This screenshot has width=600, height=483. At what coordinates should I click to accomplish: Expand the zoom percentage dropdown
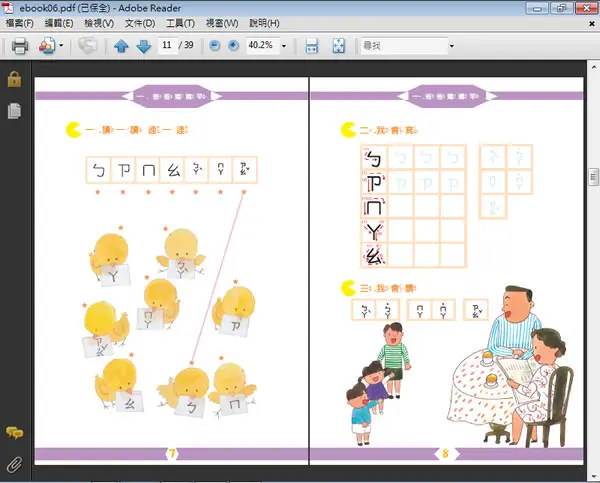[284, 46]
